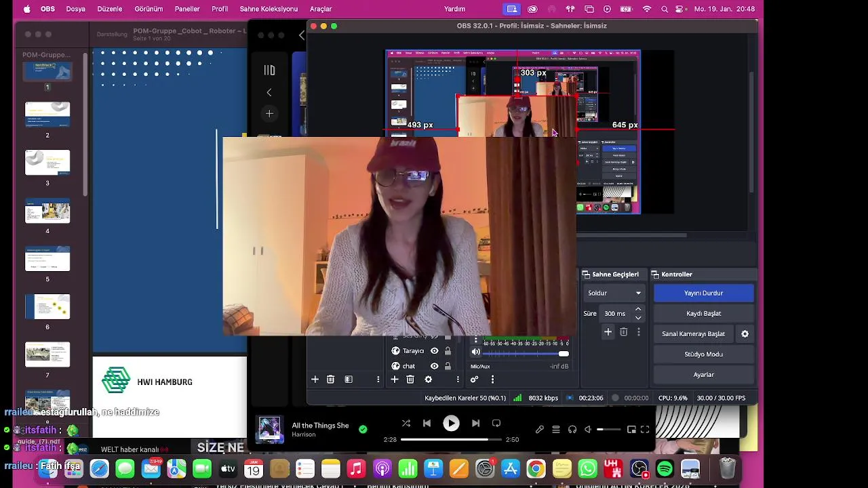Screen dimensions: 868x488
Task: Toggle lock on the chat source
Action: (x=448, y=366)
